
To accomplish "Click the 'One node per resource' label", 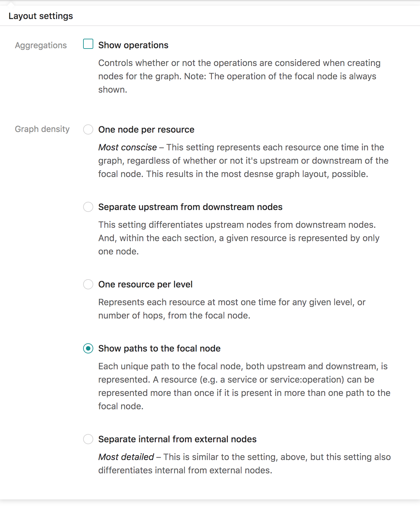I will point(146,129).
